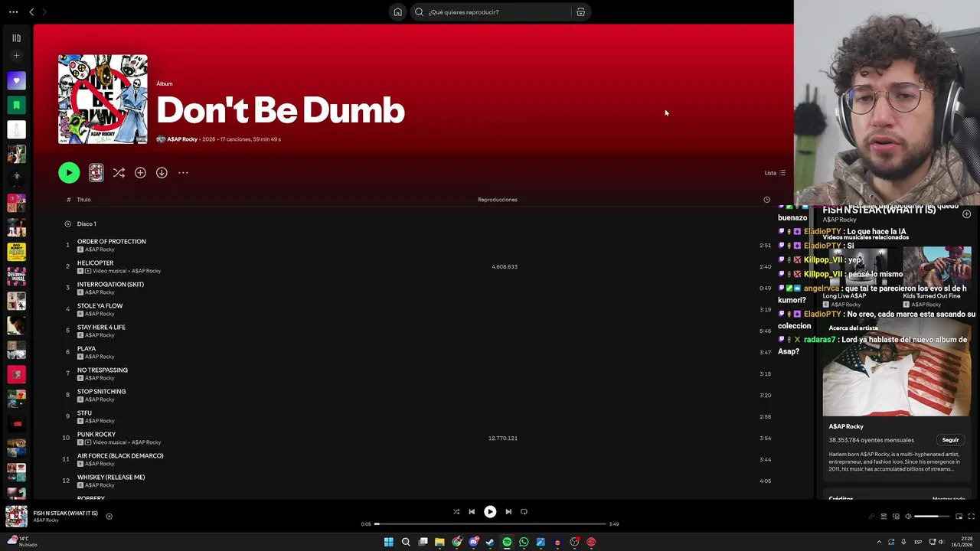
Task: Adjust the volume slider
Action: (931, 517)
